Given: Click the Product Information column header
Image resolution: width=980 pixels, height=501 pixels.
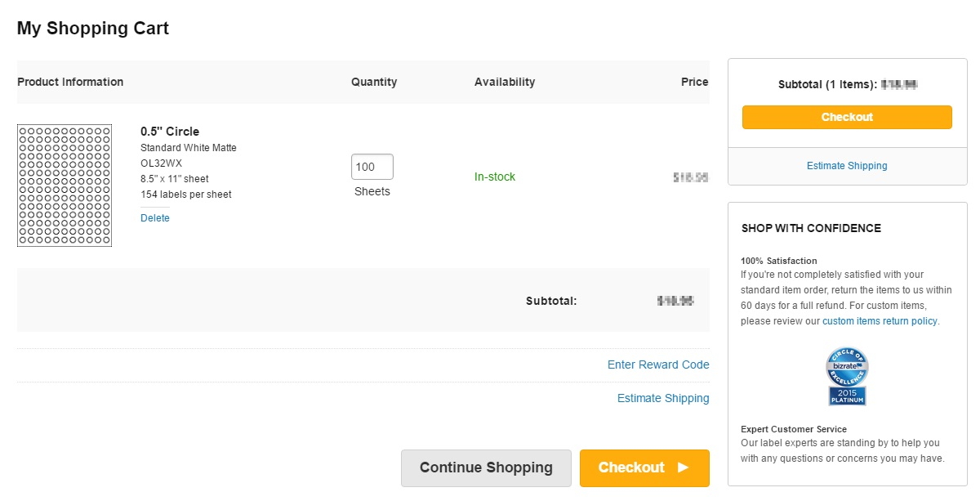Looking at the screenshot, I should point(70,82).
